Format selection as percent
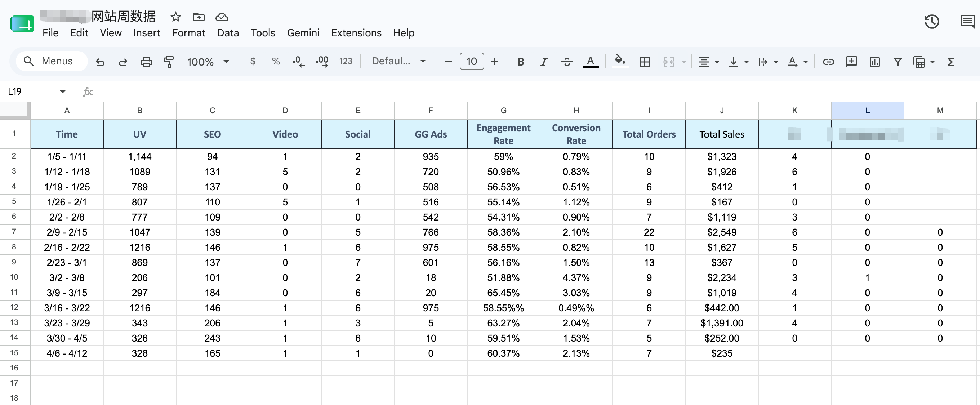The height and width of the screenshot is (405, 980). [x=276, y=61]
